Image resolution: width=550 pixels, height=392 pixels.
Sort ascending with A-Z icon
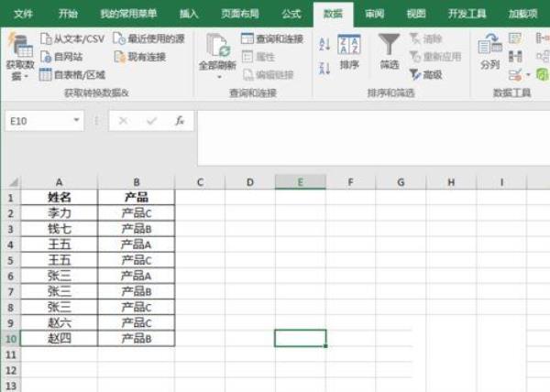coord(324,45)
